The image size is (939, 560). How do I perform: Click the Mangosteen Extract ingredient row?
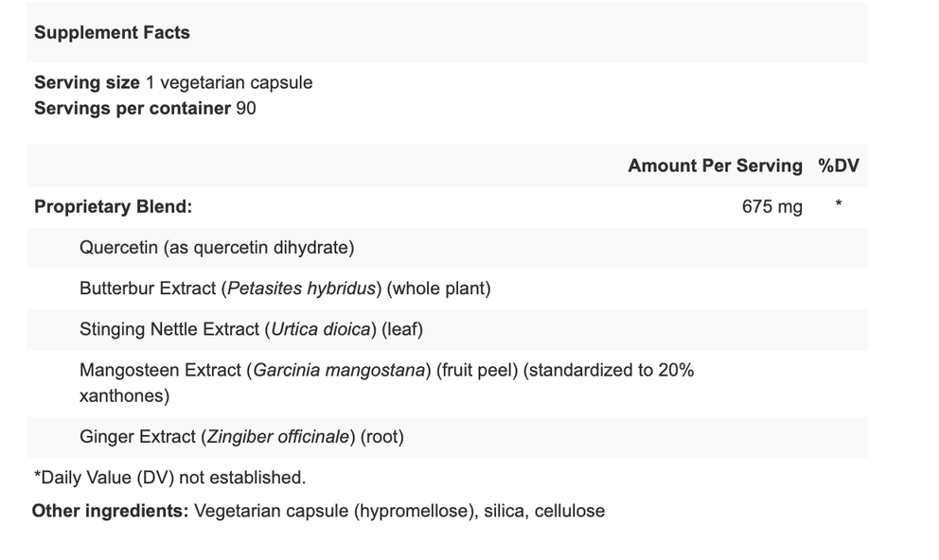(448, 383)
